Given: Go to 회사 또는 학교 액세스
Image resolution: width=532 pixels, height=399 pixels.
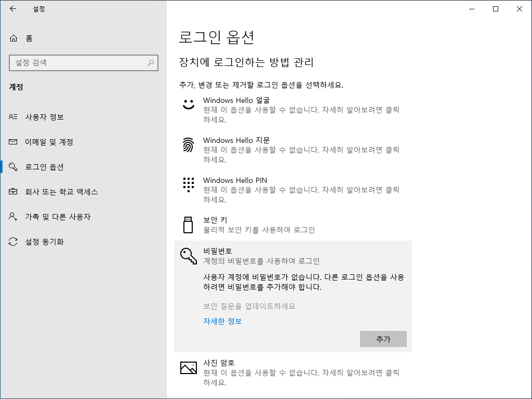Looking at the screenshot, I should coord(84,192).
